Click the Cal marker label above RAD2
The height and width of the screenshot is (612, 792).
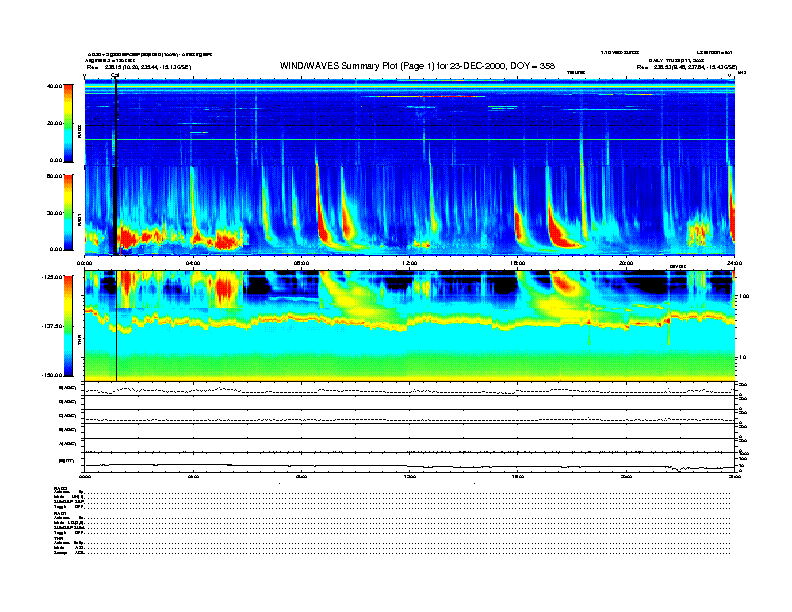[x=115, y=76]
